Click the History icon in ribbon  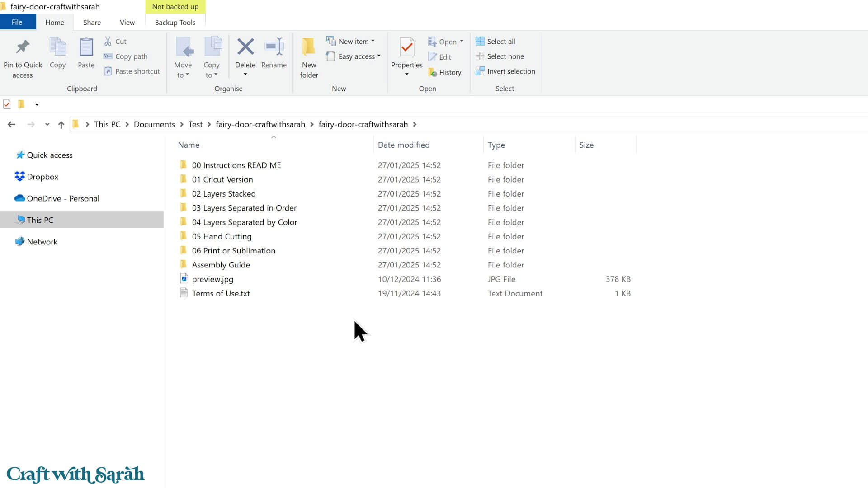[x=433, y=72]
